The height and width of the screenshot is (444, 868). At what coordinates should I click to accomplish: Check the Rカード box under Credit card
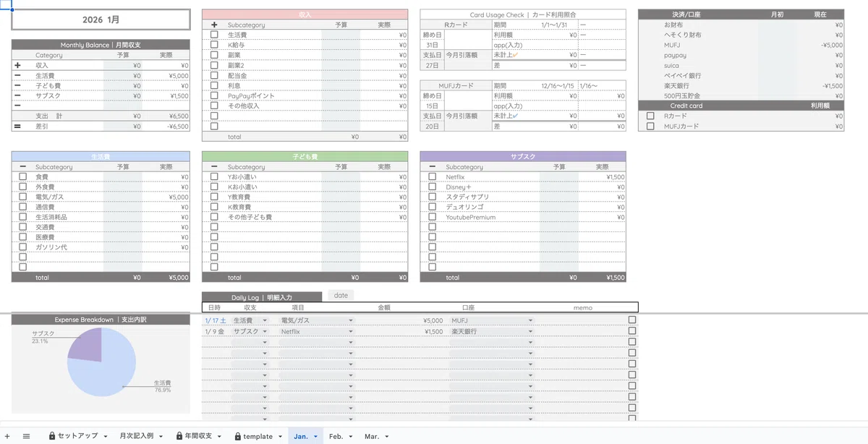click(650, 116)
